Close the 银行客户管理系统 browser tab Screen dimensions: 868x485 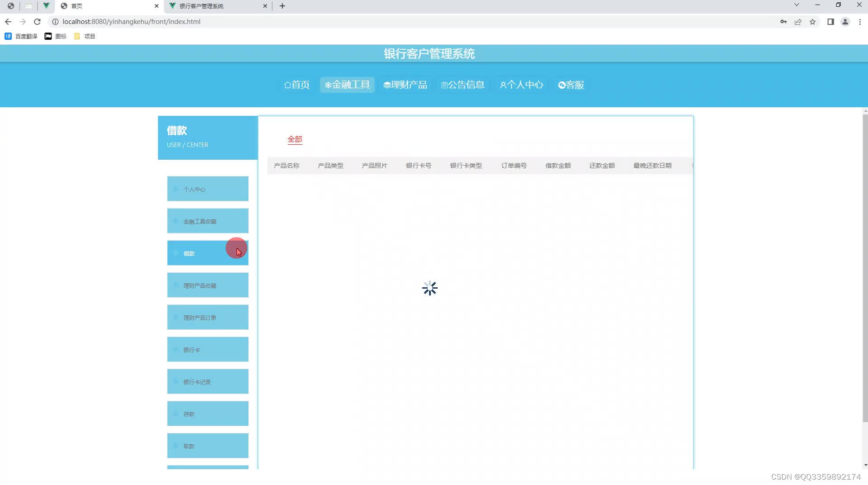265,6
